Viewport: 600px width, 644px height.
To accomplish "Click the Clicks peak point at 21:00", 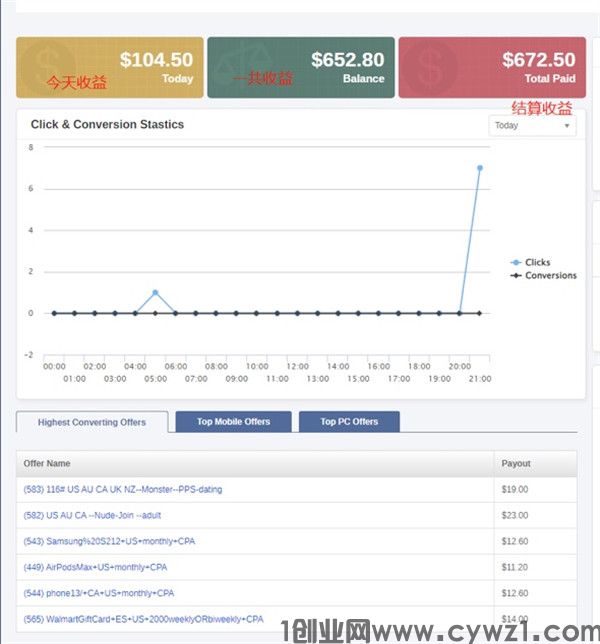I will point(480,168).
